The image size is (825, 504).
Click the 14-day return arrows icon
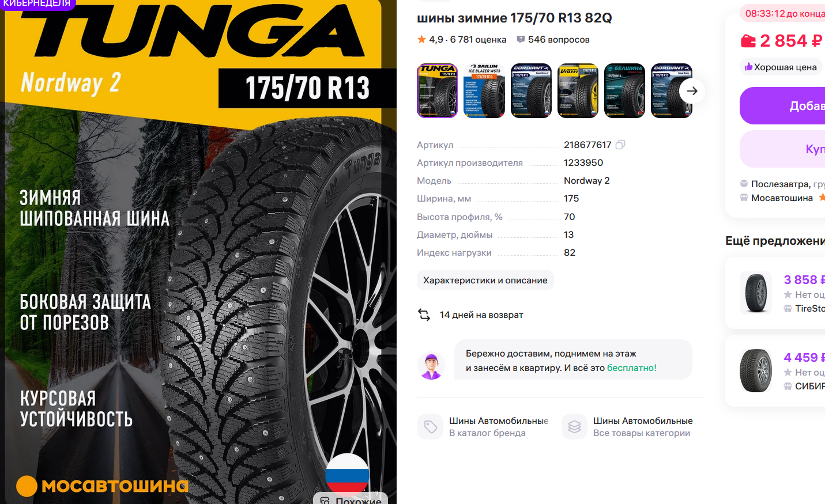[x=424, y=314]
